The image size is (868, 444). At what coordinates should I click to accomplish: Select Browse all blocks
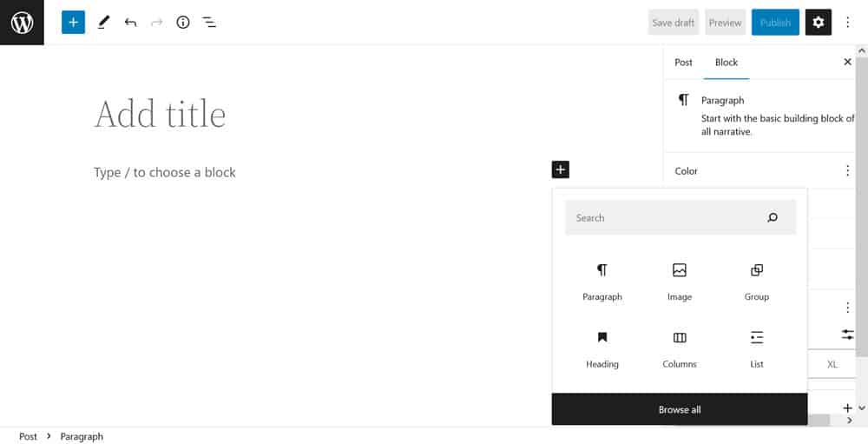point(680,409)
